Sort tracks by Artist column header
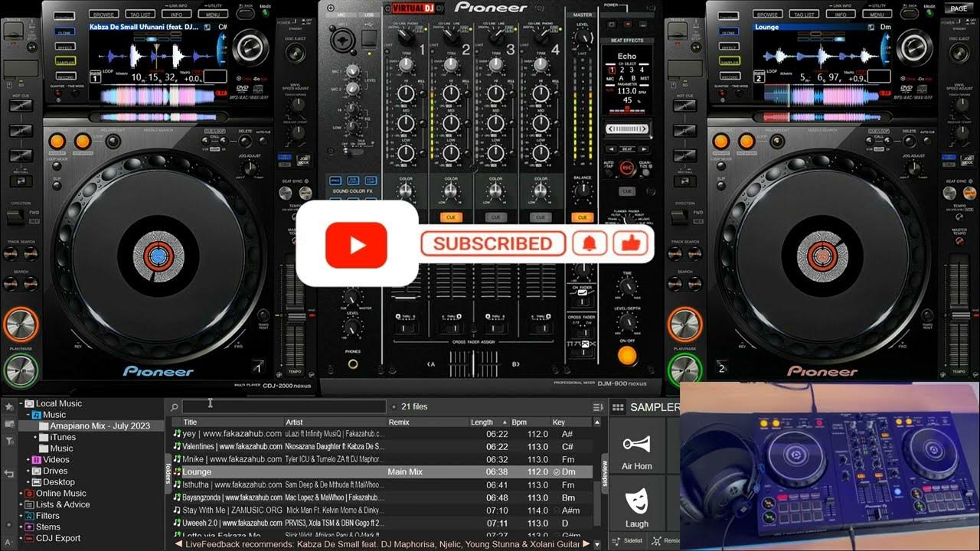Screen dimensions: 980x551 [x=335, y=422]
